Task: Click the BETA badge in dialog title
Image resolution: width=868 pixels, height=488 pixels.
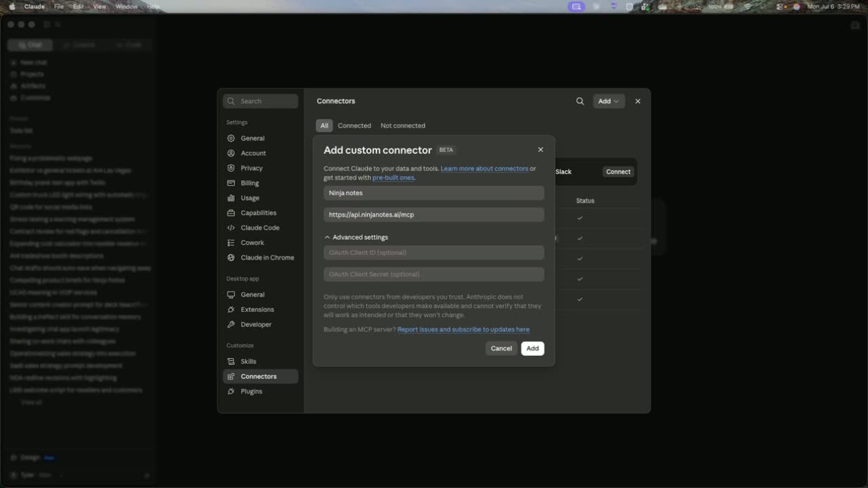Action: (x=446, y=150)
